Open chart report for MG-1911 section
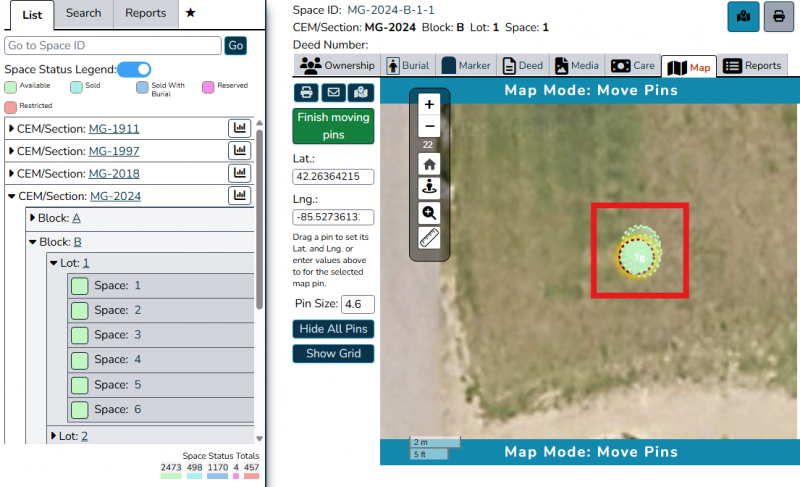Image resolution: width=800 pixels, height=487 pixels. click(x=239, y=128)
